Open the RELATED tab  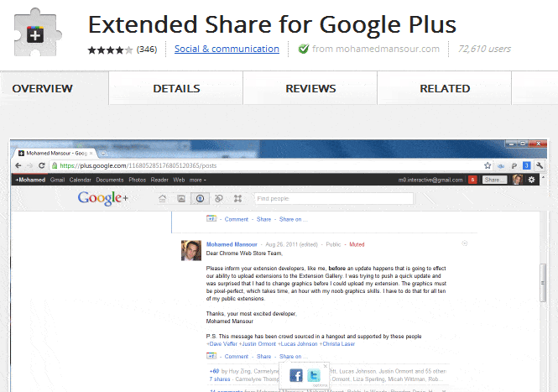coord(445,88)
